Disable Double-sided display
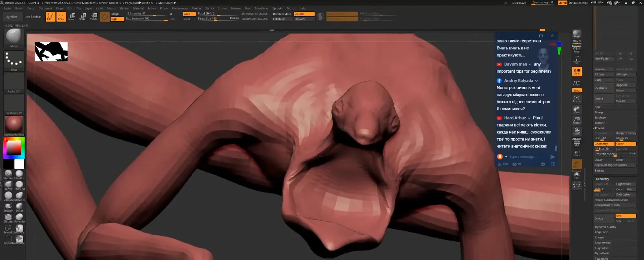The image size is (644, 260). coord(304,14)
